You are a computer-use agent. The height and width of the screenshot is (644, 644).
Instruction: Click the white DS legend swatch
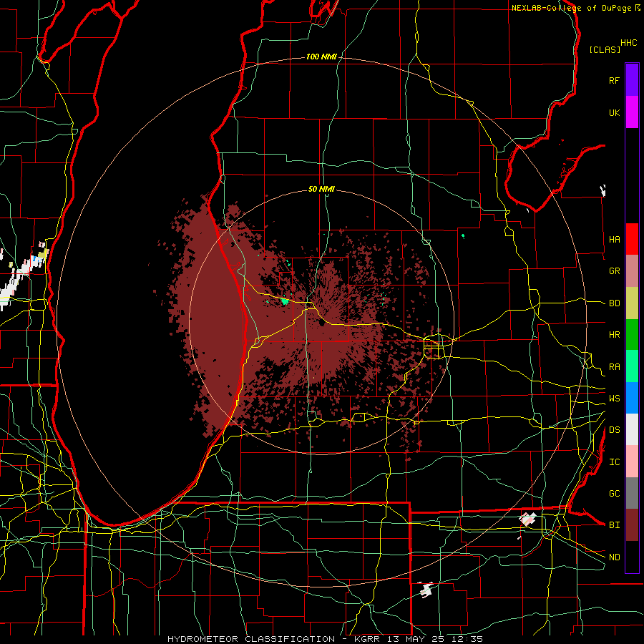tap(632, 429)
